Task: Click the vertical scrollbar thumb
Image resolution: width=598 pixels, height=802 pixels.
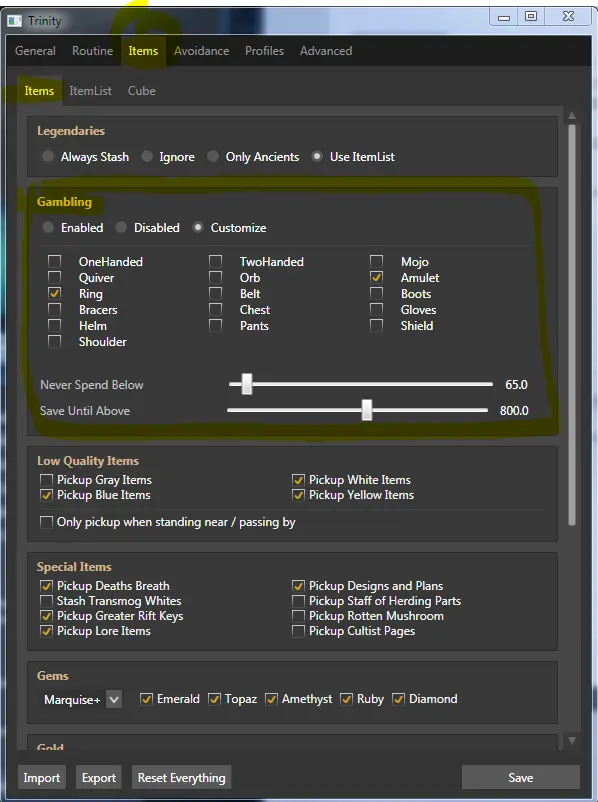Action: pos(572,325)
